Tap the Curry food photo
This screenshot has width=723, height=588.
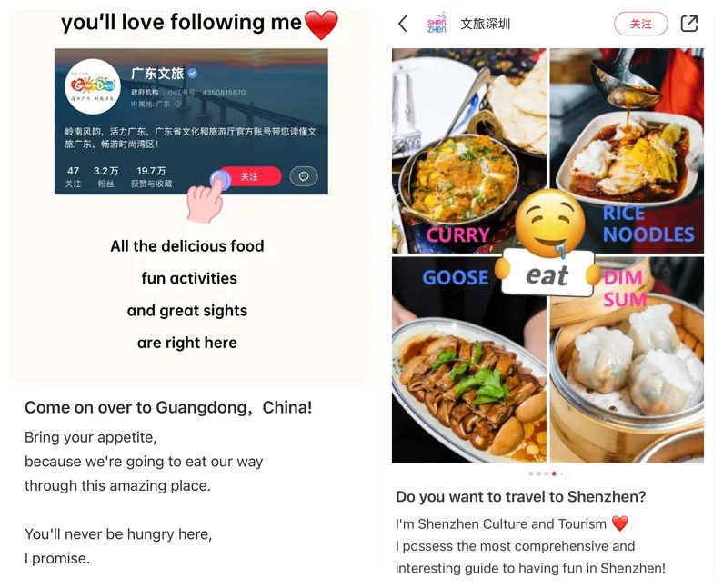pos(469,150)
